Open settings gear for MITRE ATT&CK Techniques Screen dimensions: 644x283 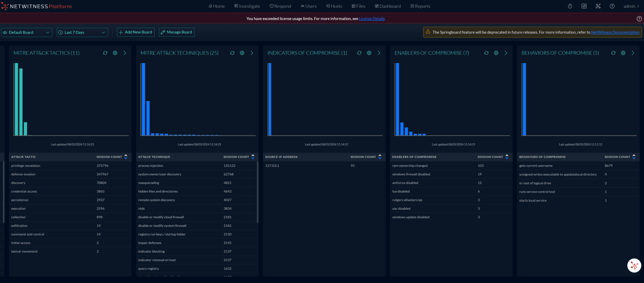242,53
